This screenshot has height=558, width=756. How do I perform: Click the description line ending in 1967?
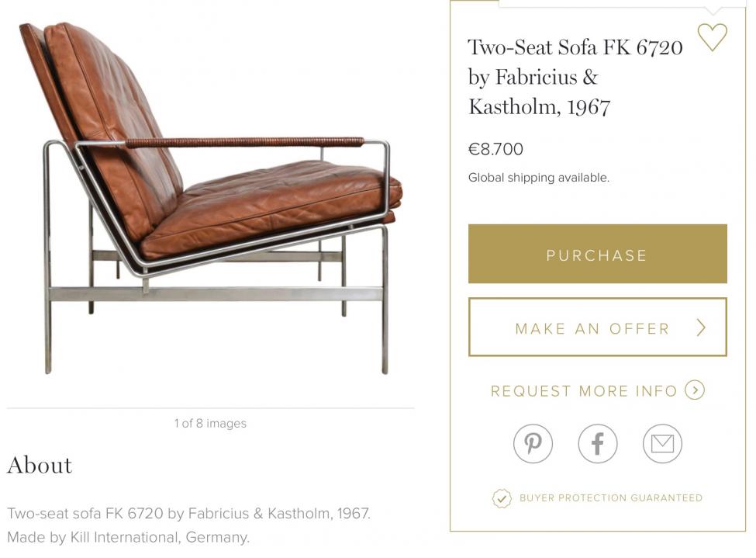(x=188, y=513)
